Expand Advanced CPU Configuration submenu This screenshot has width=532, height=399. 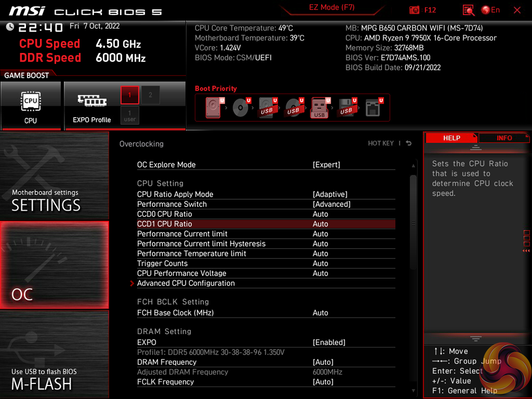click(x=186, y=284)
